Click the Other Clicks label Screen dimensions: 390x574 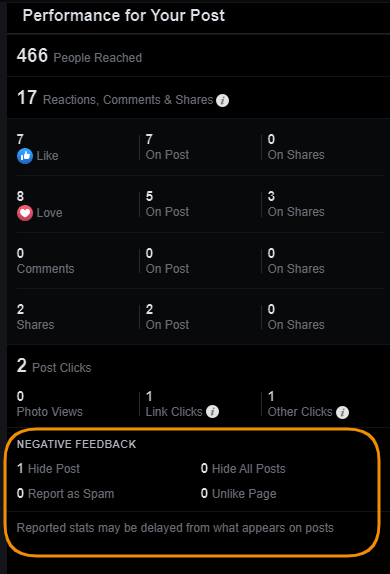tap(300, 412)
